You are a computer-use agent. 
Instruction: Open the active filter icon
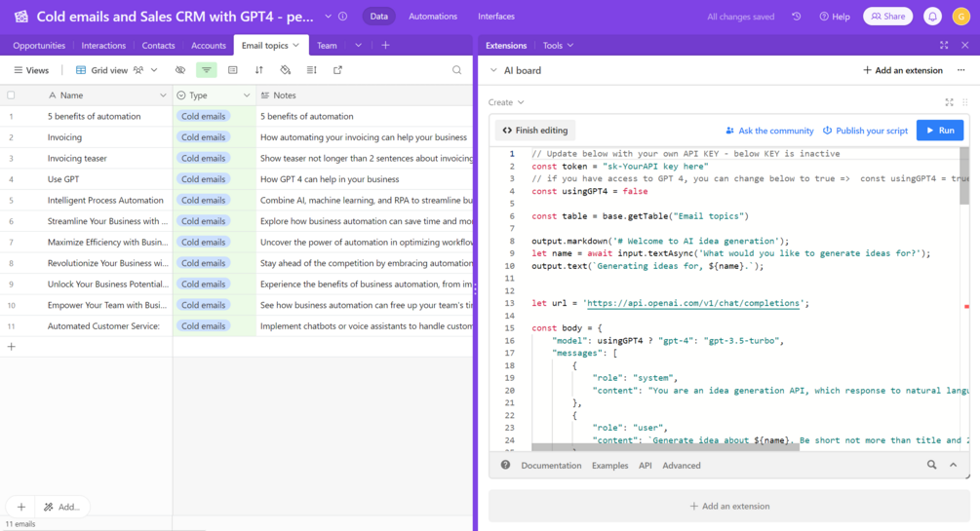207,70
